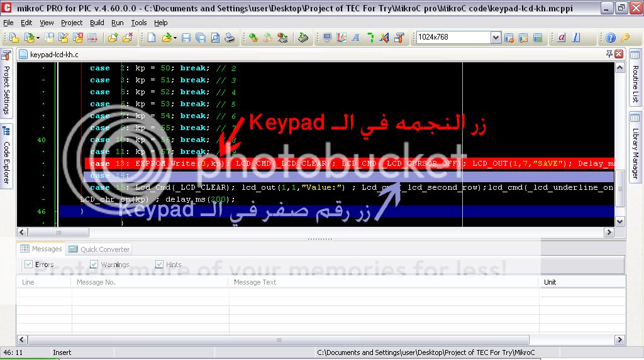Open the Build menu

97,23
